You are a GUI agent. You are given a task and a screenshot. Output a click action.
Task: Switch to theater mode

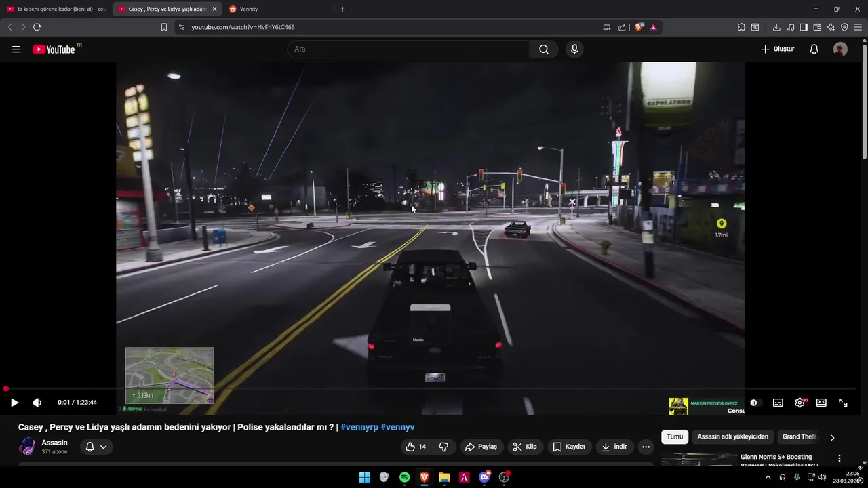pyautogui.click(x=821, y=403)
